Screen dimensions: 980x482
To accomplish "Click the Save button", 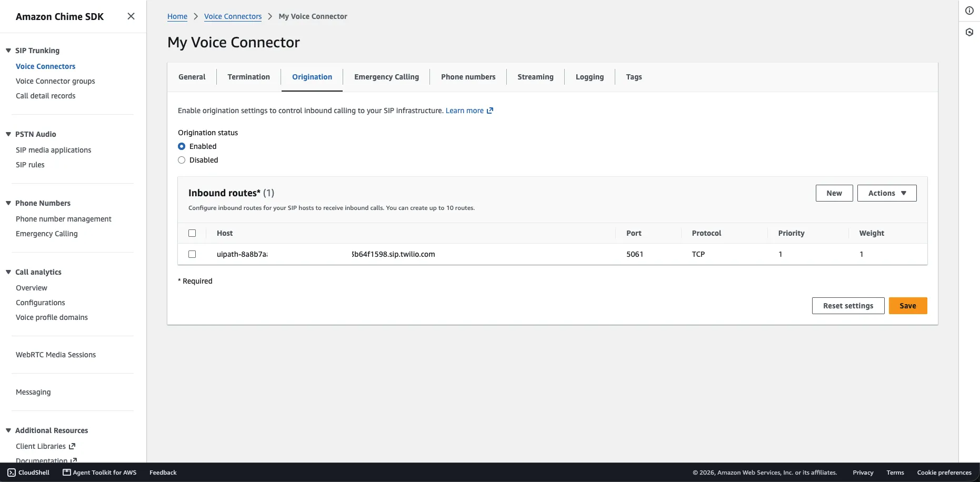I will pos(908,306).
